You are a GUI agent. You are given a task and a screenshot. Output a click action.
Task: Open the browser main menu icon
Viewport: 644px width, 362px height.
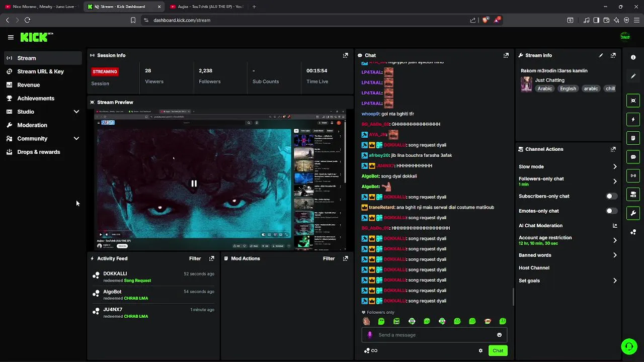point(636,20)
